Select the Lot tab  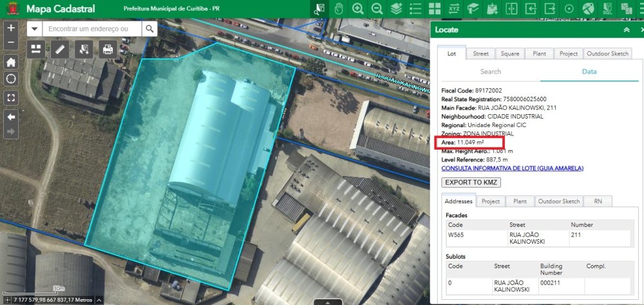(451, 54)
